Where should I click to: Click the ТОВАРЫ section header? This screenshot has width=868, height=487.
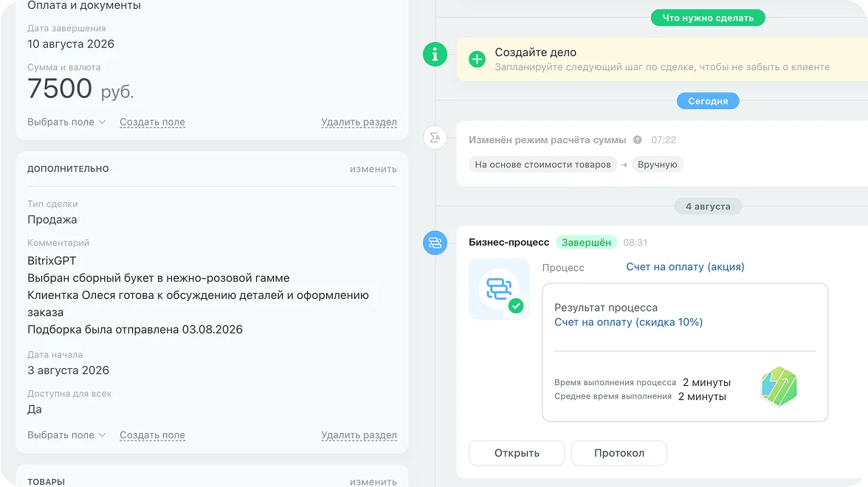coord(46,482)
